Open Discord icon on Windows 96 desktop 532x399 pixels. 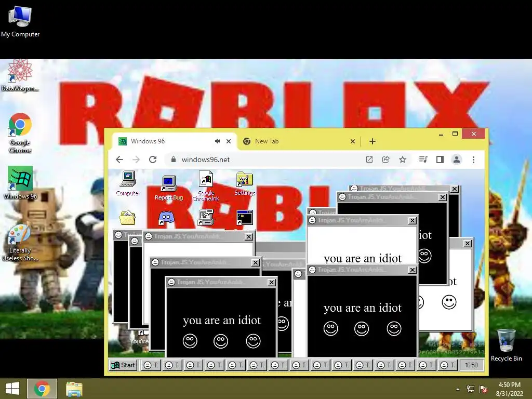[166, 218]
